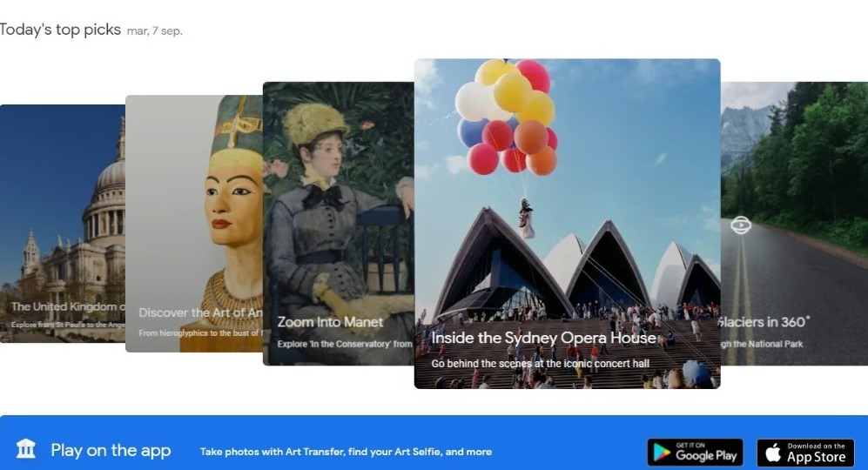Open the Get it on Google Play badge text
Screen dimensions: 868x470
pos(706,453)
